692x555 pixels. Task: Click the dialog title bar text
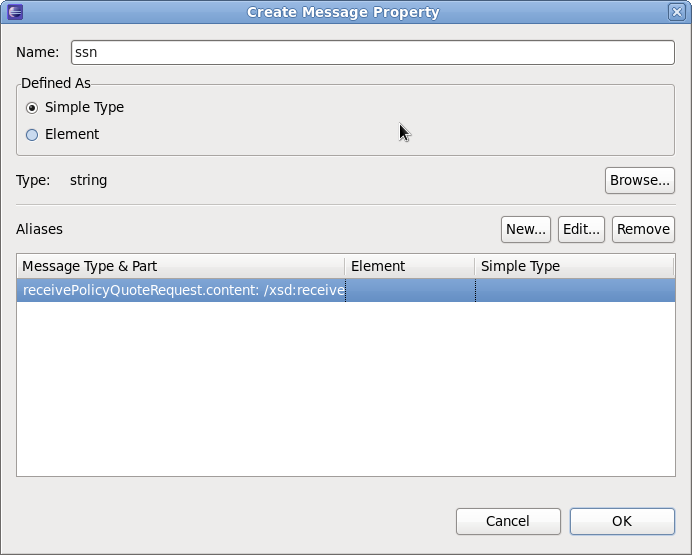pyautogui.click(x=343, y=12)
